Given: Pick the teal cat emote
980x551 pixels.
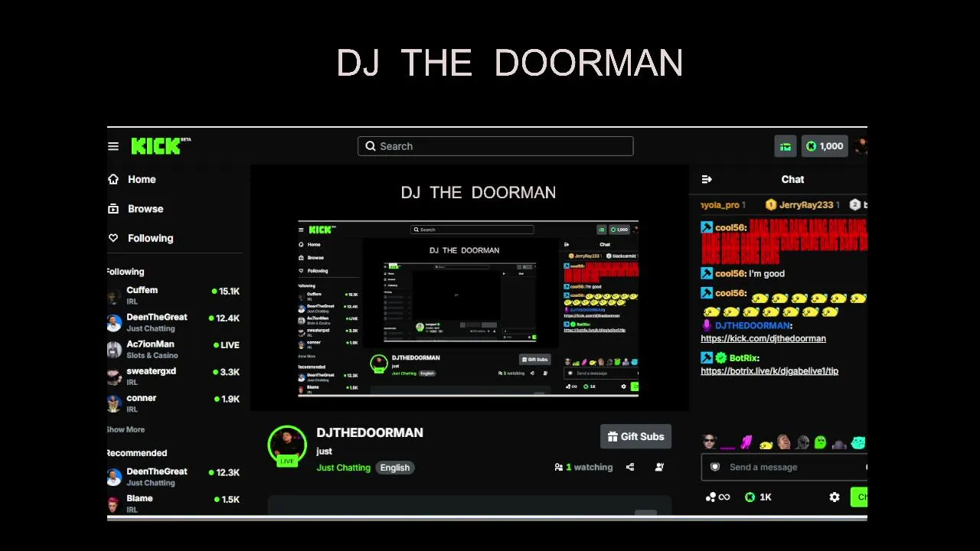Looking at the screenshot, I should coord(858,442).
